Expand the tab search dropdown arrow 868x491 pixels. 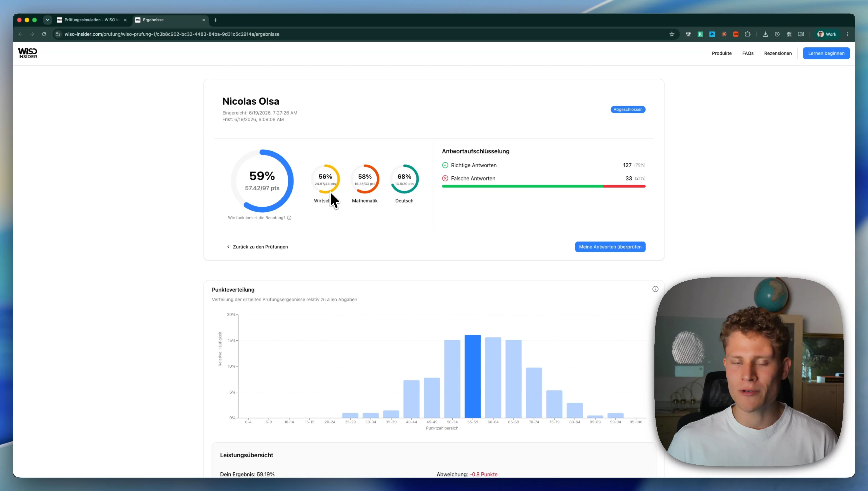point(47,20)
